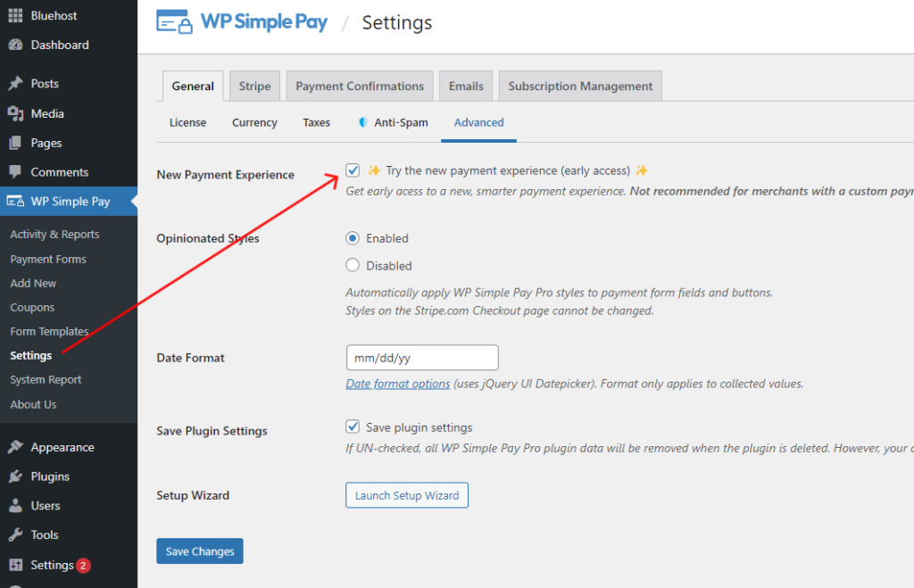This screenshot has height=588, width=914.
Task: Uncheck Save plugin settings checkbox
Action: point(353,427)
